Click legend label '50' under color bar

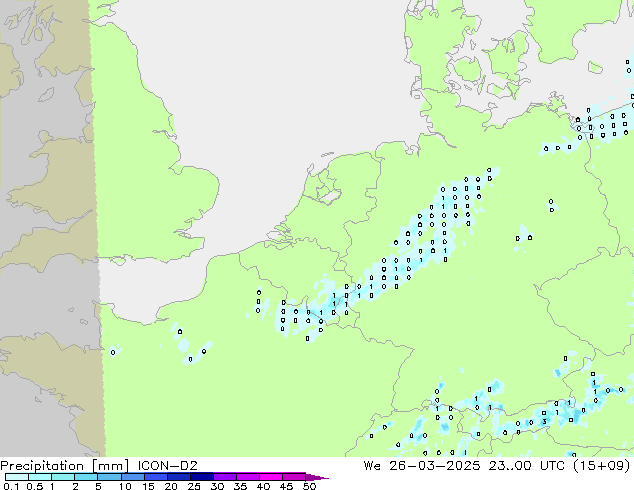tap(309, 486)
